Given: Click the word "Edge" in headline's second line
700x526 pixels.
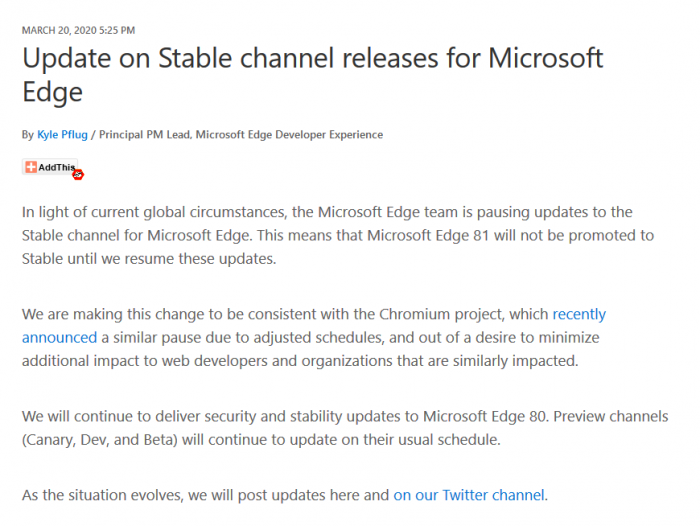Looking at the screenshot, I should coord(52,92).
